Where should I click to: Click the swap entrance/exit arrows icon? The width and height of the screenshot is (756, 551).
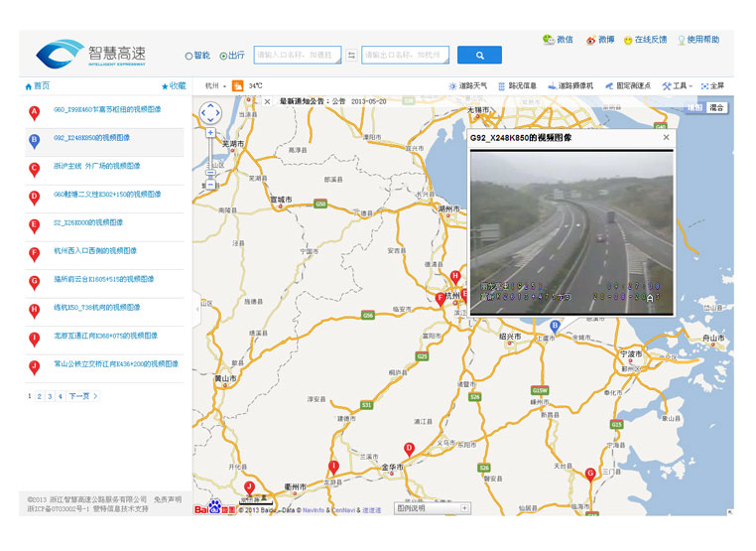pyautogui.click(x=351, y=56)
